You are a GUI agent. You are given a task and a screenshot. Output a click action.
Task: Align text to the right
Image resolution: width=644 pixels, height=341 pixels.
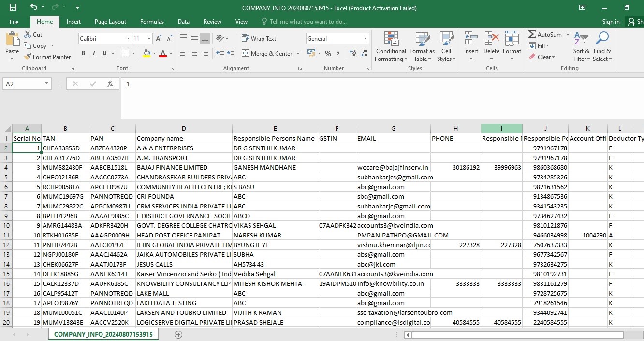pos(205,53)
